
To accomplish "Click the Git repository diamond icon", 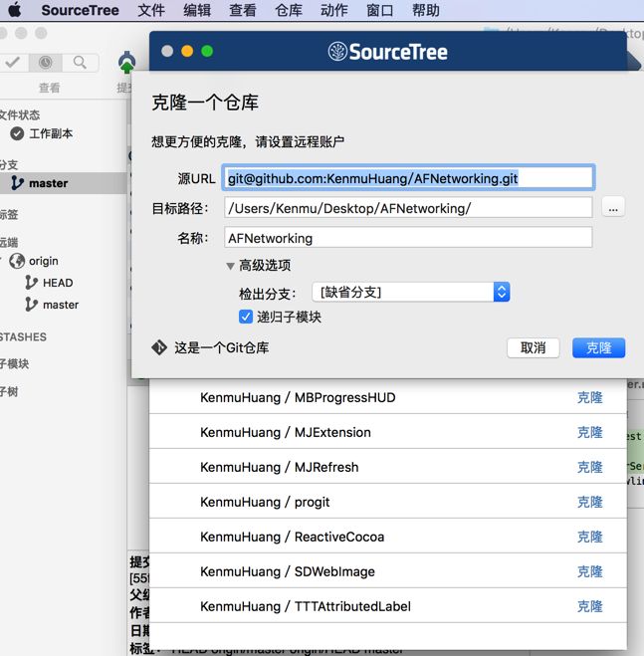I will 159,347.
